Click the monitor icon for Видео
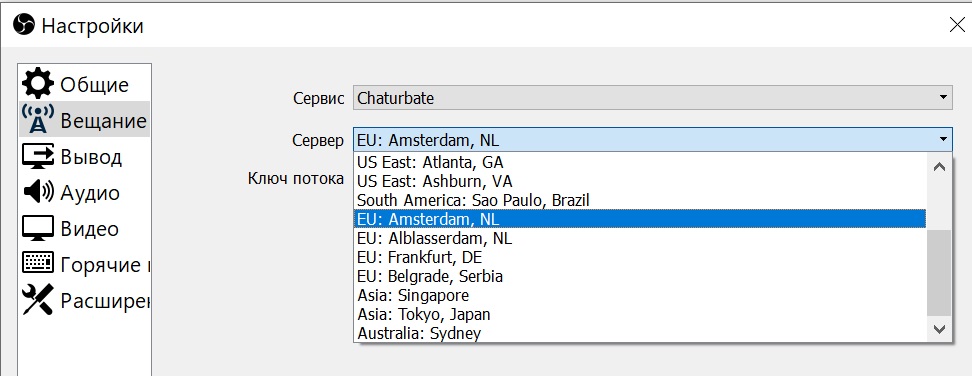 click(38, 228)
